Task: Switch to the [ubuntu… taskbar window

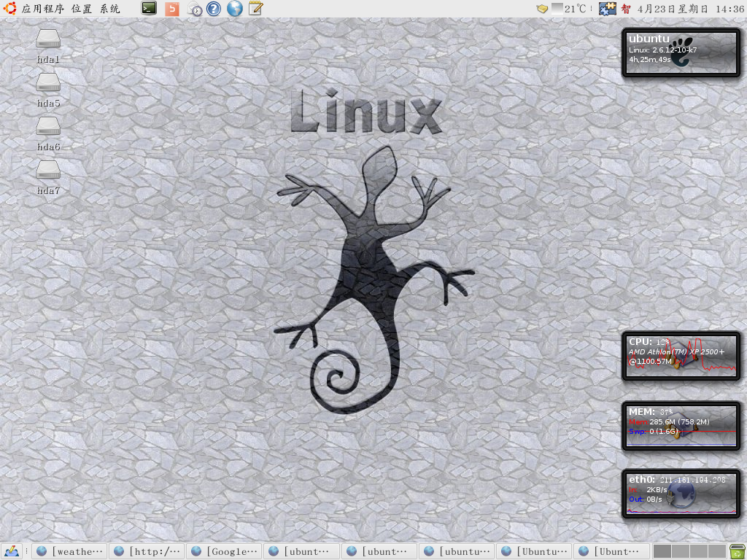Action: pos(457,551)
